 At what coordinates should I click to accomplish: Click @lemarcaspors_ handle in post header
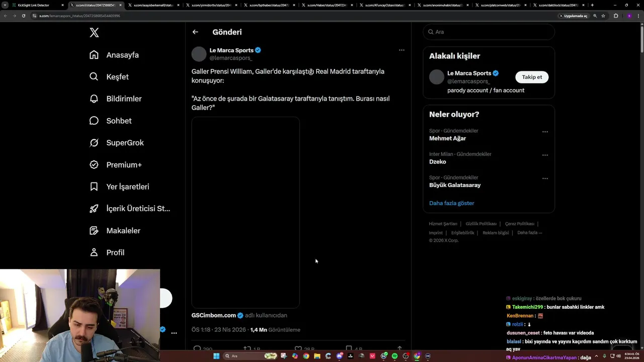click(x=230, y=58)
